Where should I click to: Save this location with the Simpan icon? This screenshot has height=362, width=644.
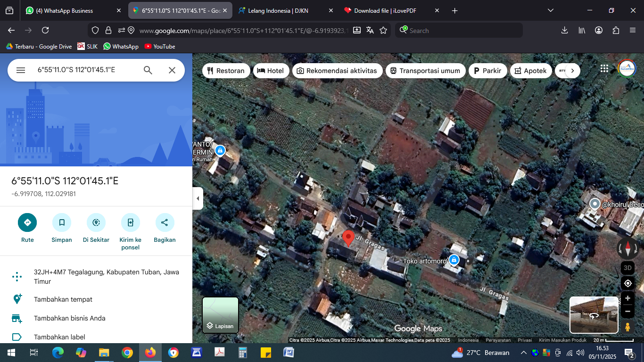(61, 222)
